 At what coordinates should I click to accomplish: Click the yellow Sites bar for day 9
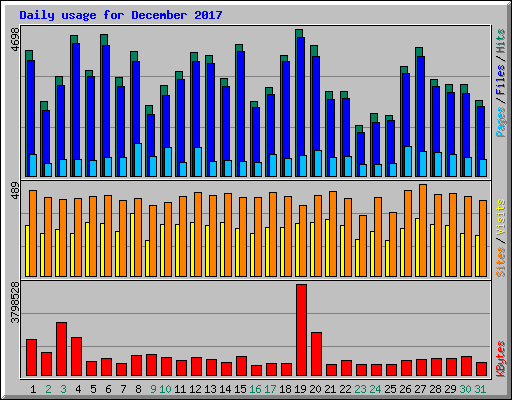pos(147,258)
